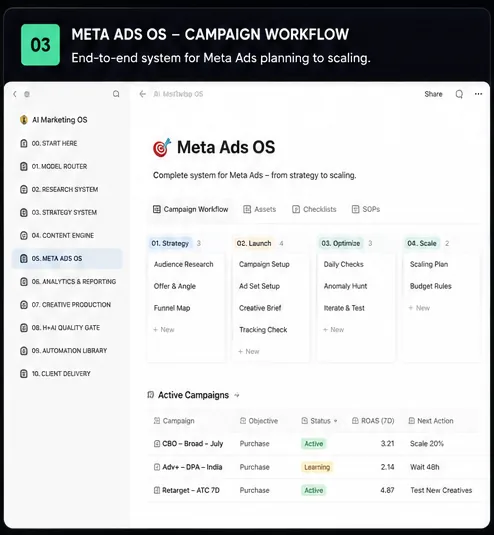The image size is (494, 535).
Task: Click the Learning status tag
Action: coord(317,467)
